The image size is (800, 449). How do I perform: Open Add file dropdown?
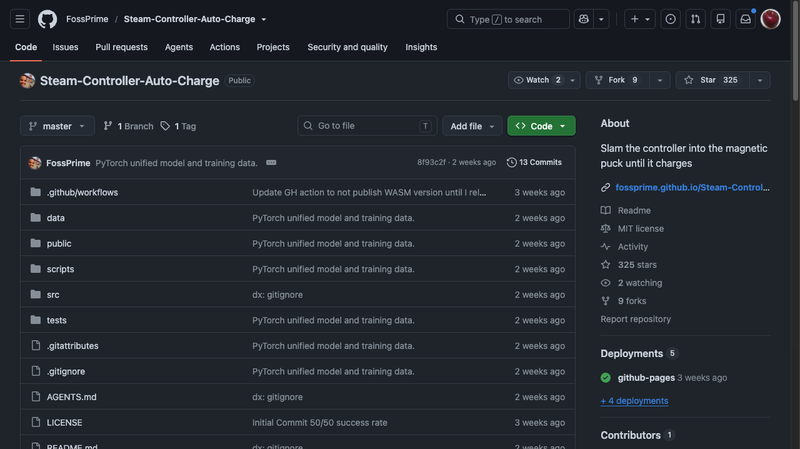point(472,126)
